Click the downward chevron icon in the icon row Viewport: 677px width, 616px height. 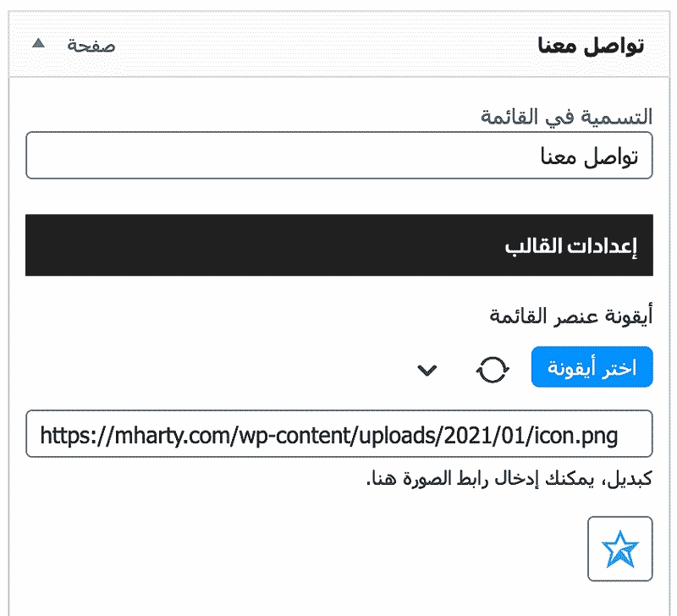pyautogui.click(x=428, y=371)
